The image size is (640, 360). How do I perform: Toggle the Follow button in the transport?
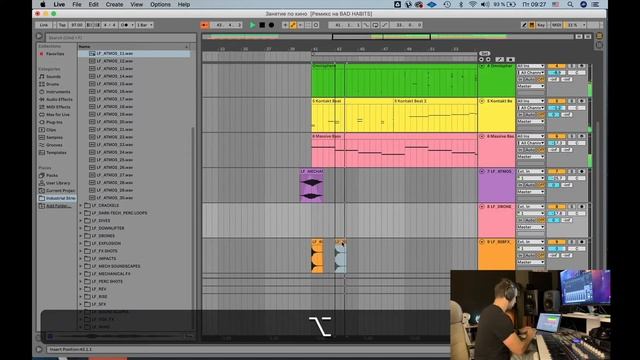(x=204, y=25)
